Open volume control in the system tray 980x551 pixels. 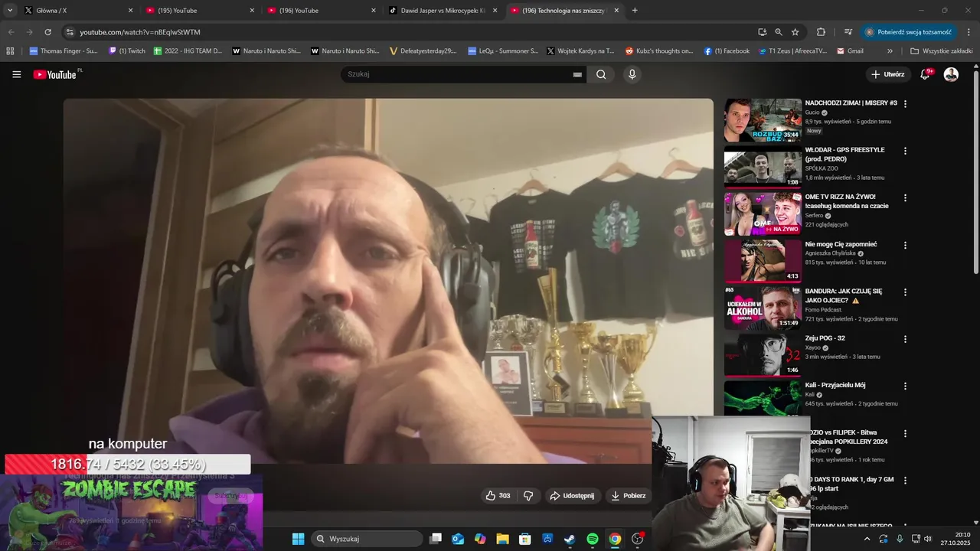928,539
